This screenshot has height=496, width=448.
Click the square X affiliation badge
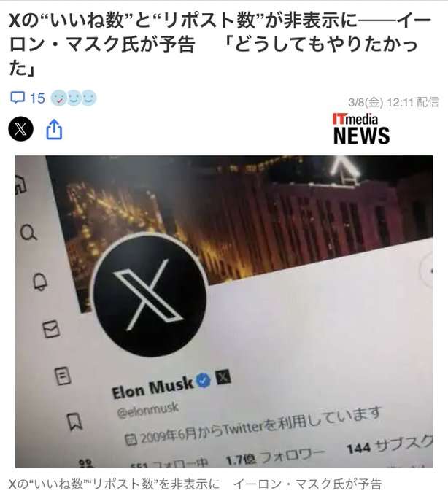coord(223,377)
